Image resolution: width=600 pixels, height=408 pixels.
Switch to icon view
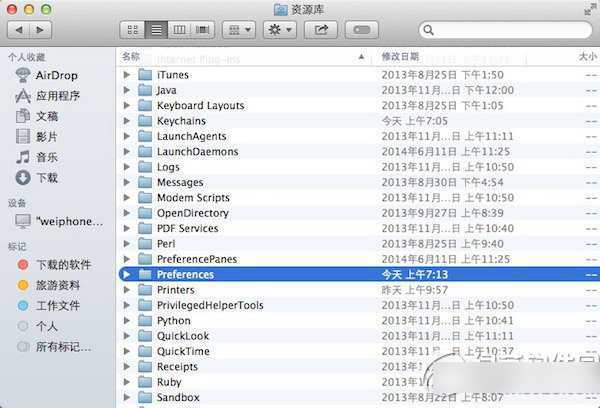coord(132,30)
